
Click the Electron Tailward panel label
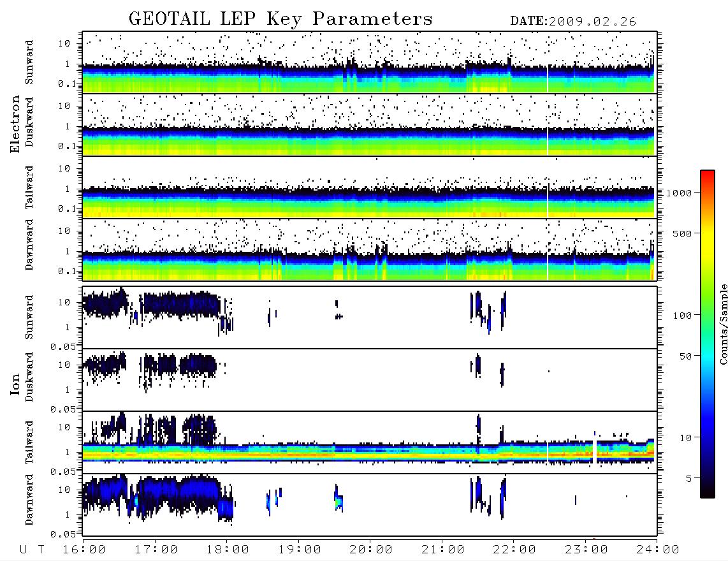click(29, 187)
